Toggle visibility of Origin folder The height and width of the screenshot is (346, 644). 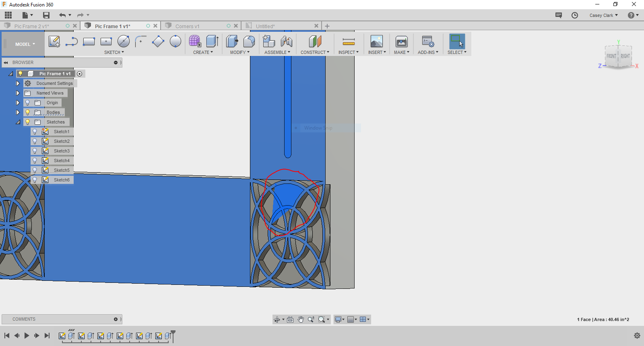(x=28, y=103)
